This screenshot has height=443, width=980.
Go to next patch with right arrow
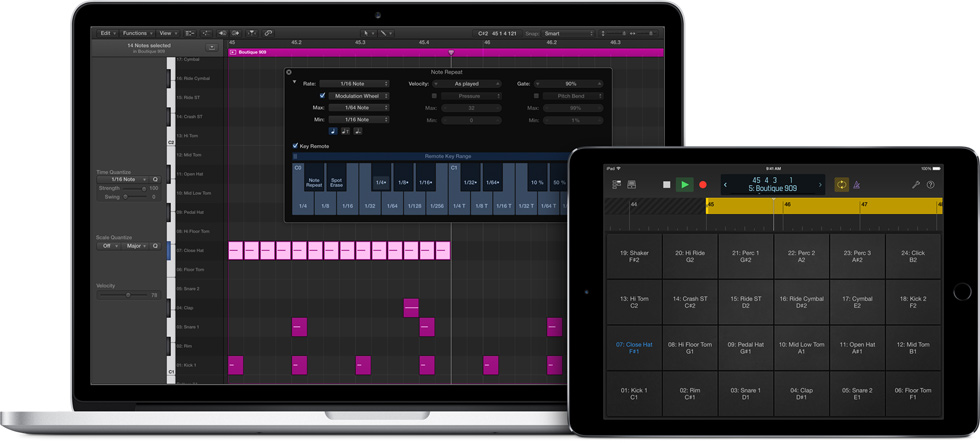click(x=821, y=185)
